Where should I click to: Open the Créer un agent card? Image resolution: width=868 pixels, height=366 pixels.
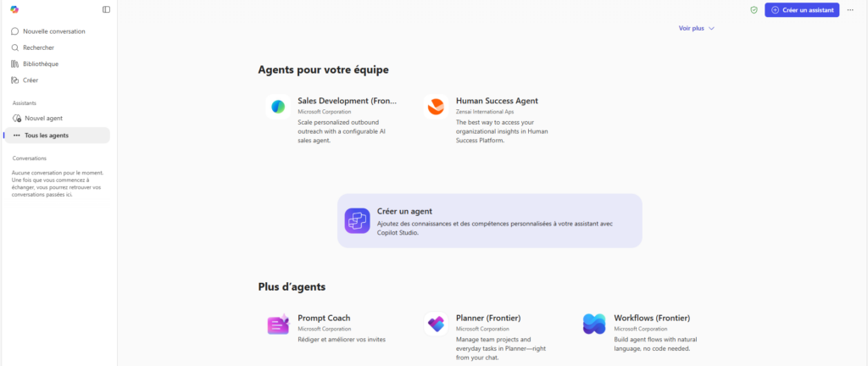[489, 220]
